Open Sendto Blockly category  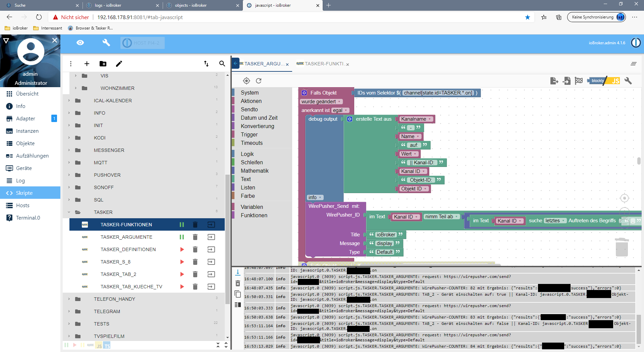[x=249, y=109]
